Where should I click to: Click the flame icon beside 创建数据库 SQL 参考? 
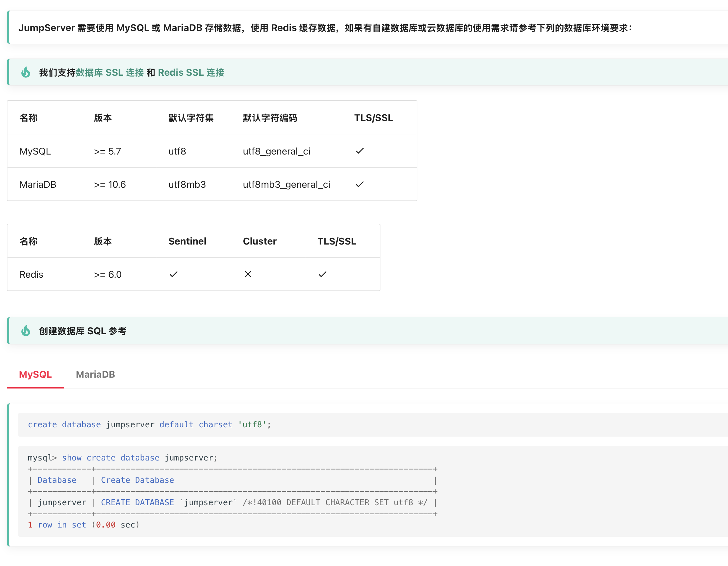(26, 331)
